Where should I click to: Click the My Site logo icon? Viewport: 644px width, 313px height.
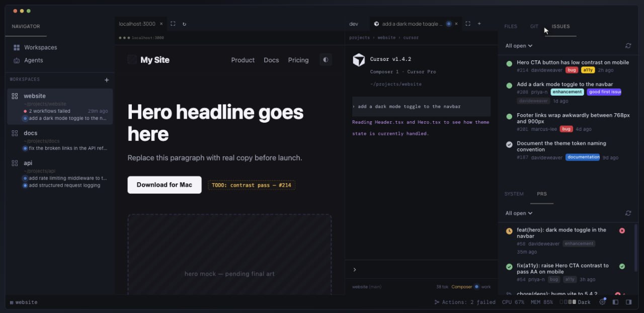click(x=132, y=59)
